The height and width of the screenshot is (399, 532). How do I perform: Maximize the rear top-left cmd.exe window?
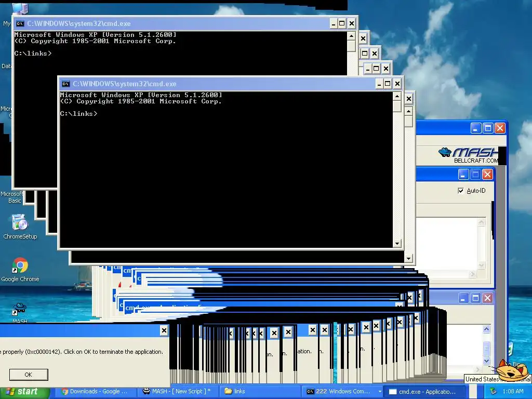point(342,23)
